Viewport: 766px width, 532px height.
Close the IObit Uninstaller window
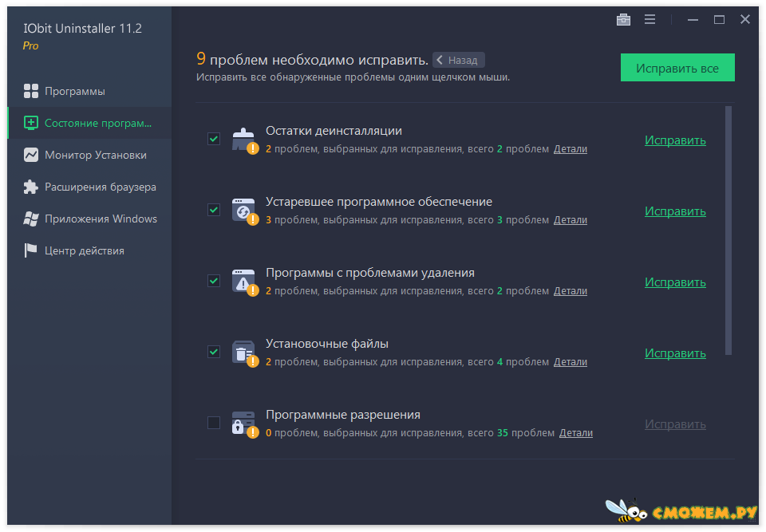(x=745, y=19)
